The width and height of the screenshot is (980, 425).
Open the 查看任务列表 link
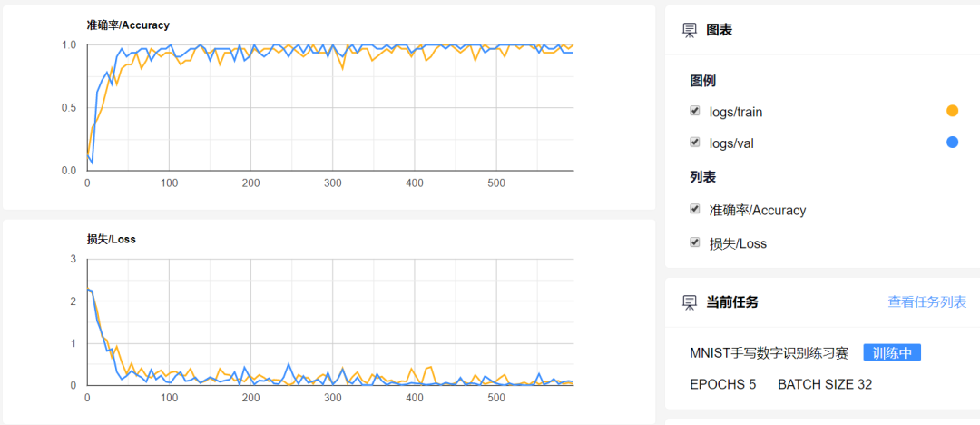[926, 302]
